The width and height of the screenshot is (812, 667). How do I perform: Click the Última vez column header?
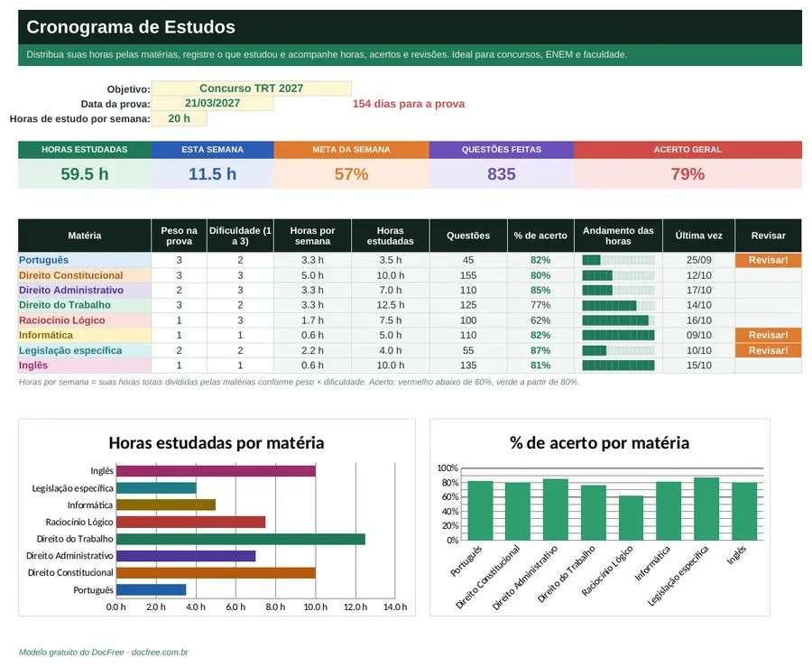(698, 236)
